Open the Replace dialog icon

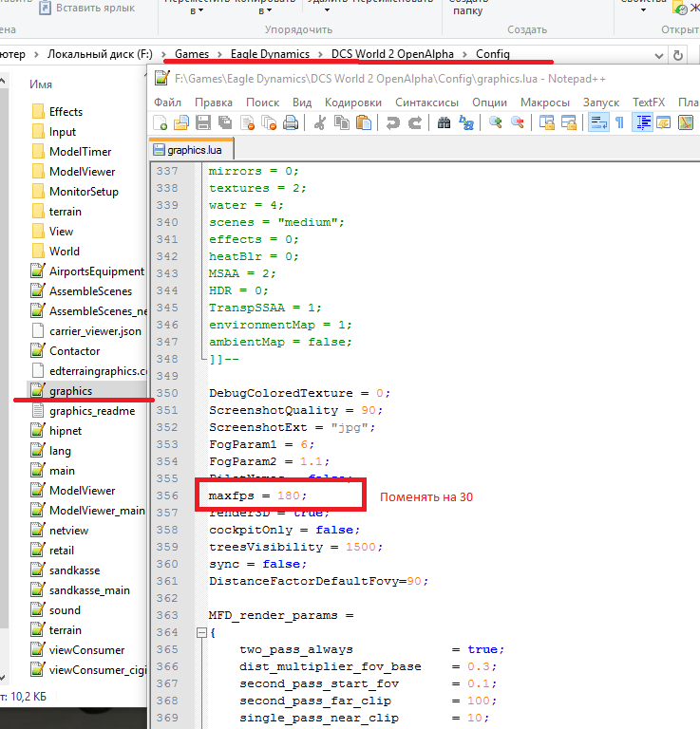pos(466,122)
